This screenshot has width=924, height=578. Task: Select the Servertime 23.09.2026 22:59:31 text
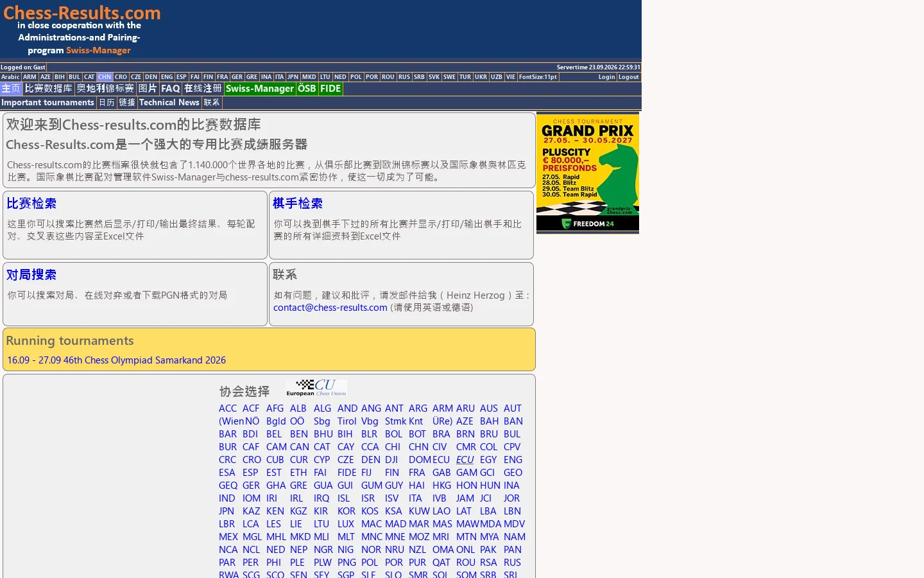point(599,67)
